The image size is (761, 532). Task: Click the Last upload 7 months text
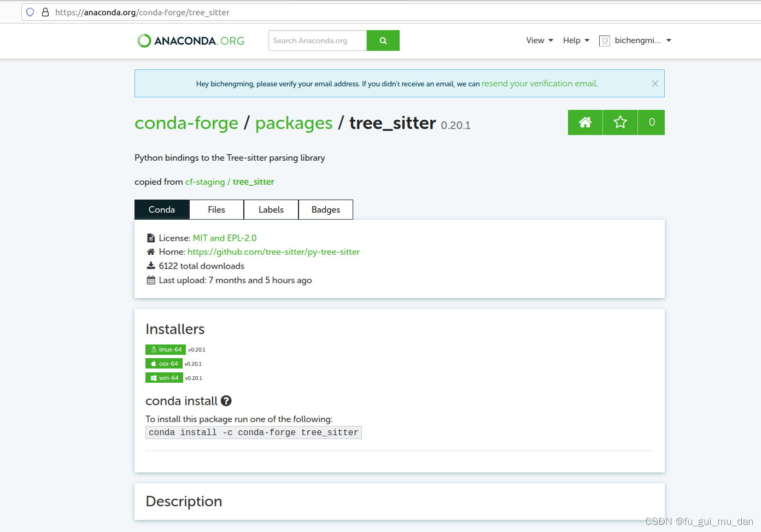point(236,280)
